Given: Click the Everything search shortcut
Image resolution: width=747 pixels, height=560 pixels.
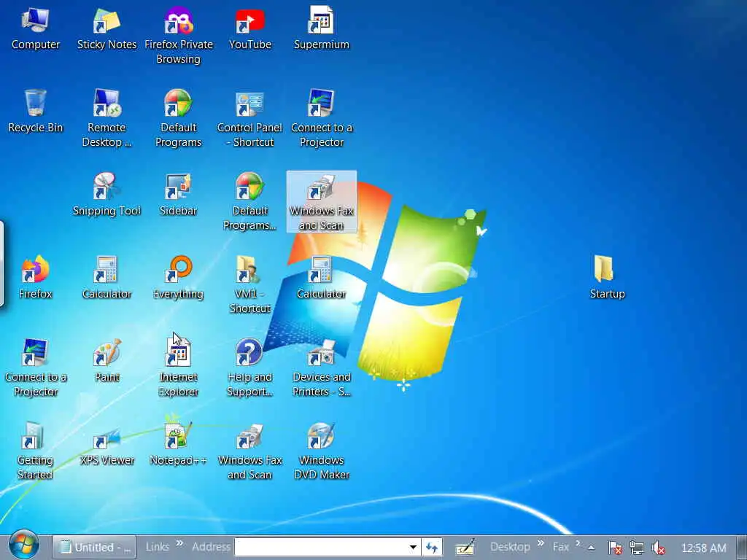Looking at the screenshot, I should 178,278.
